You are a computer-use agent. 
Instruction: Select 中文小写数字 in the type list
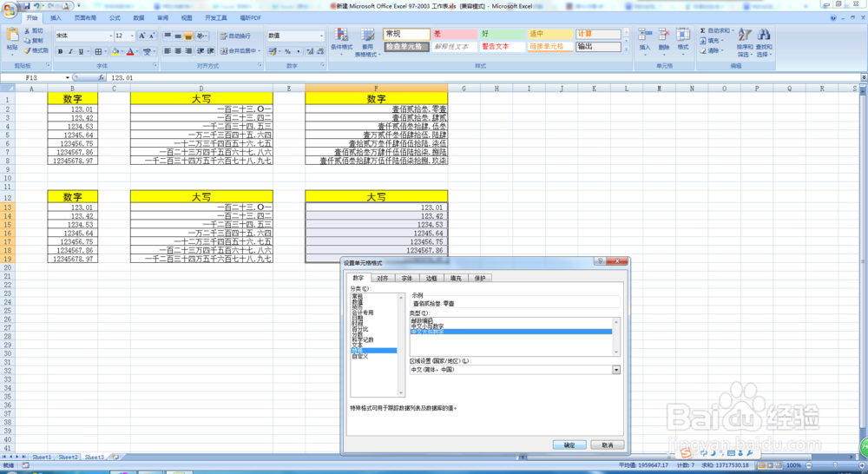[427, 326]
